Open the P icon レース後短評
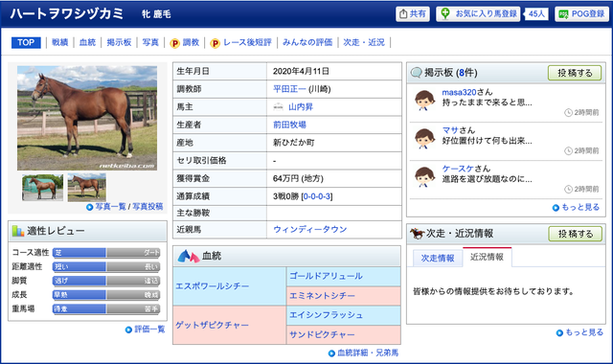This screenshot has height=364, width=613. 215,43
